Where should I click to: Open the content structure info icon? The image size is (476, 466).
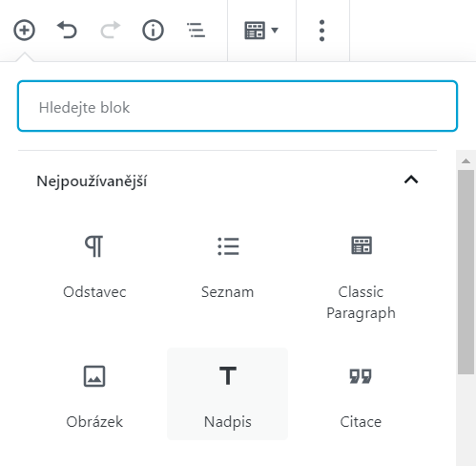153,31
